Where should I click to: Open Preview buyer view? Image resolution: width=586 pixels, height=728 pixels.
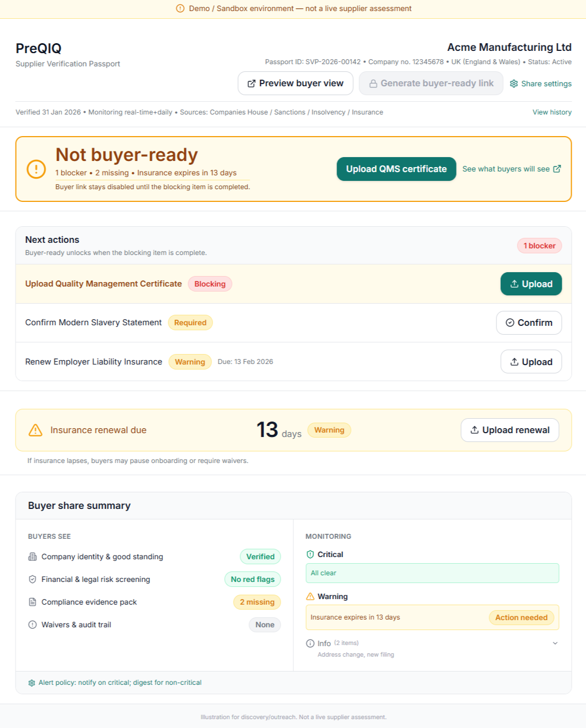tap(295, 84)
